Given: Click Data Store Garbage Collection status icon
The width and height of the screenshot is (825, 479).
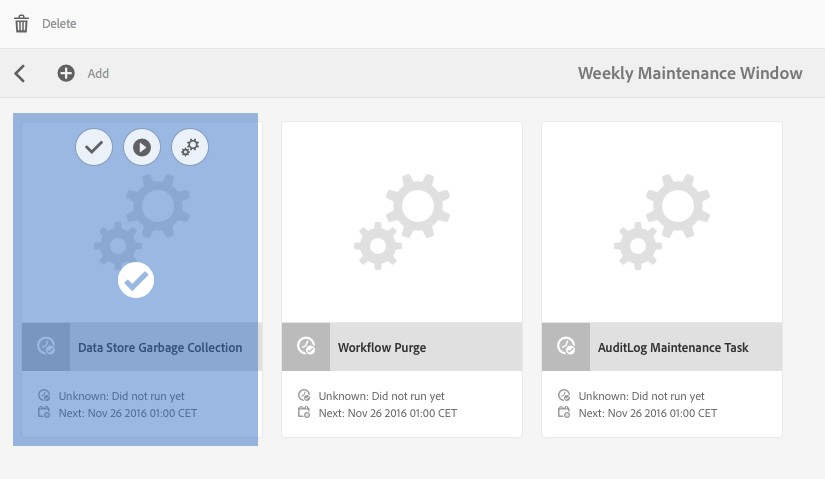Looking at the screenshot, I should point(46,347).
